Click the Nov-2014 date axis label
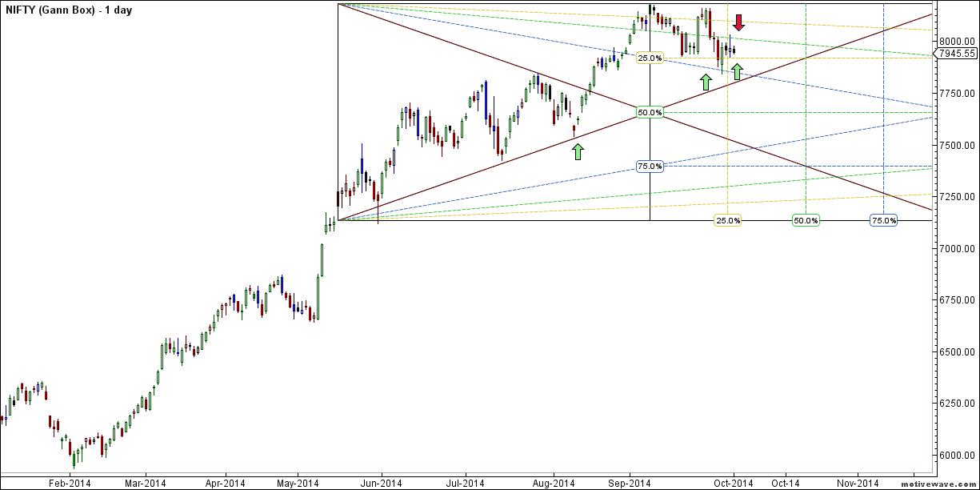The height and width of the screenshot is (490, 980). point(857,483)
